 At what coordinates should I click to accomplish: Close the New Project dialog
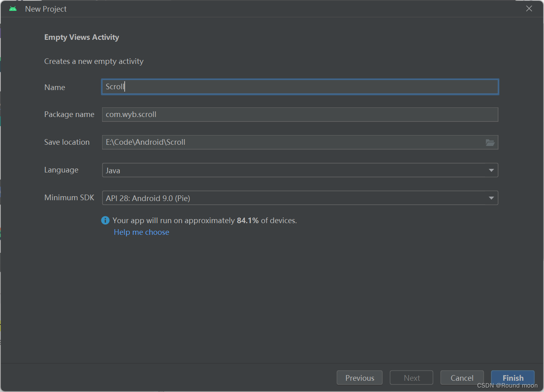click(529, 8)
